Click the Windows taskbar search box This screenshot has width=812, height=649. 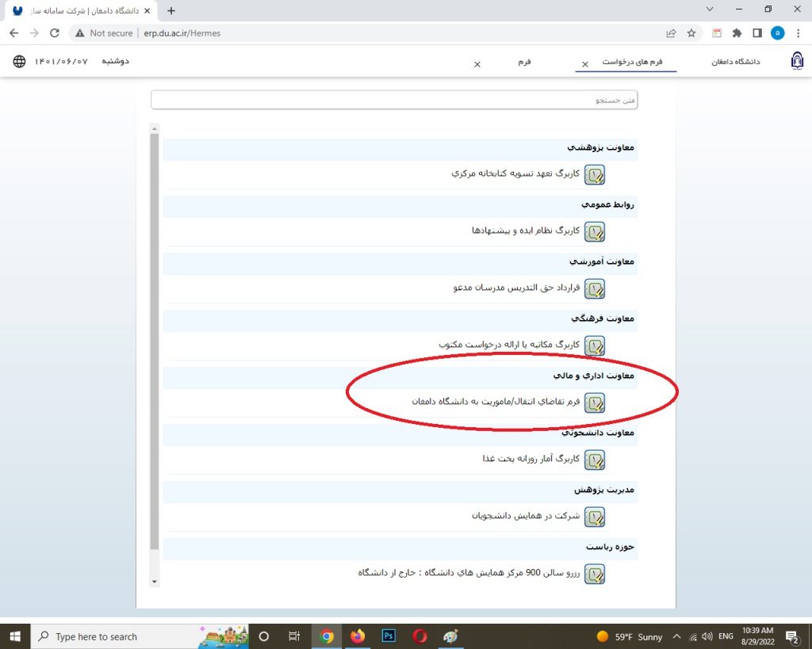140,636
